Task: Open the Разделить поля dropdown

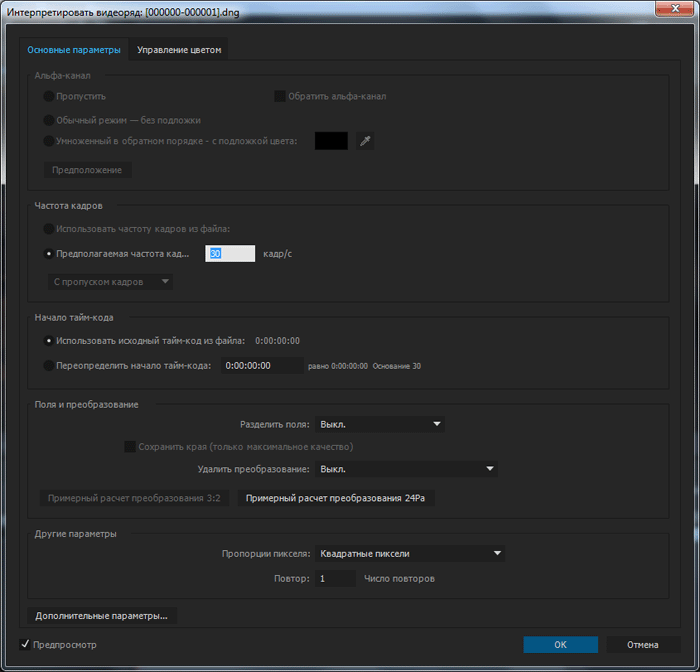Action: (x=380, y=424)
